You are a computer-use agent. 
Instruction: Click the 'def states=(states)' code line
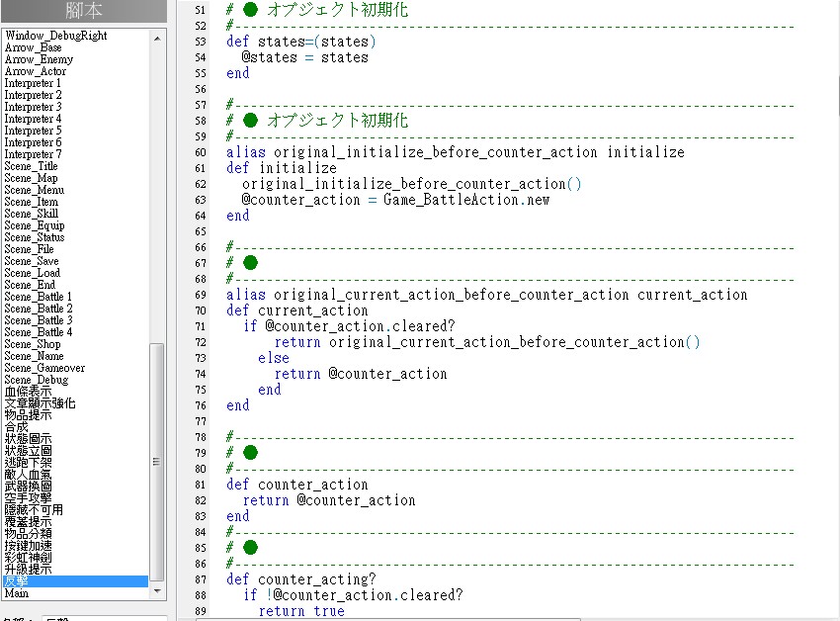click(301, 42)
